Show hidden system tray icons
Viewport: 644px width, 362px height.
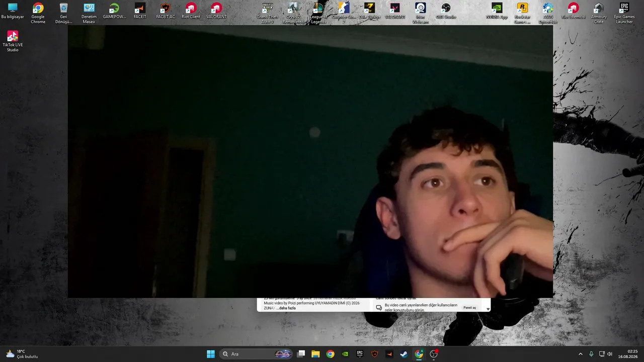(580, 354)
